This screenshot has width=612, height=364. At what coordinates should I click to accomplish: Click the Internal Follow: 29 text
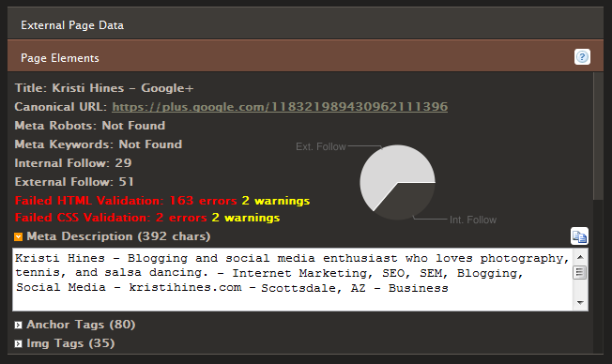click(73, 163)
